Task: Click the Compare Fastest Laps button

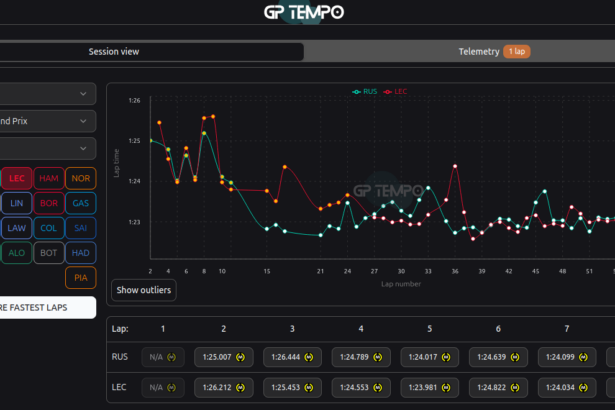Action: click(x=47, y=307)
